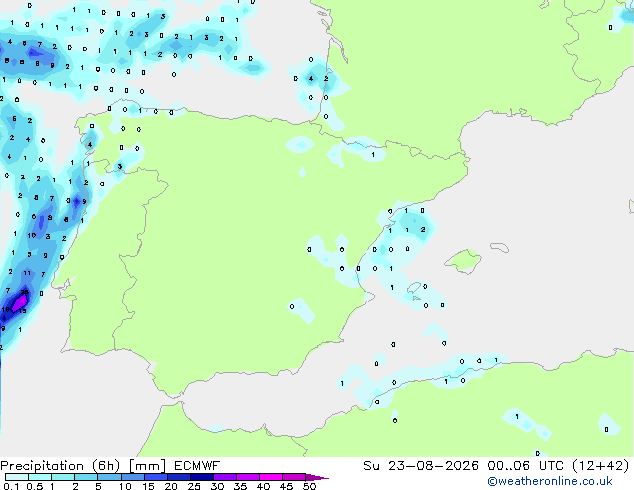Pick the legend swatch between 0.1 and 0.5
Viewport: 634px width, 490px height.
coord(17,477)
